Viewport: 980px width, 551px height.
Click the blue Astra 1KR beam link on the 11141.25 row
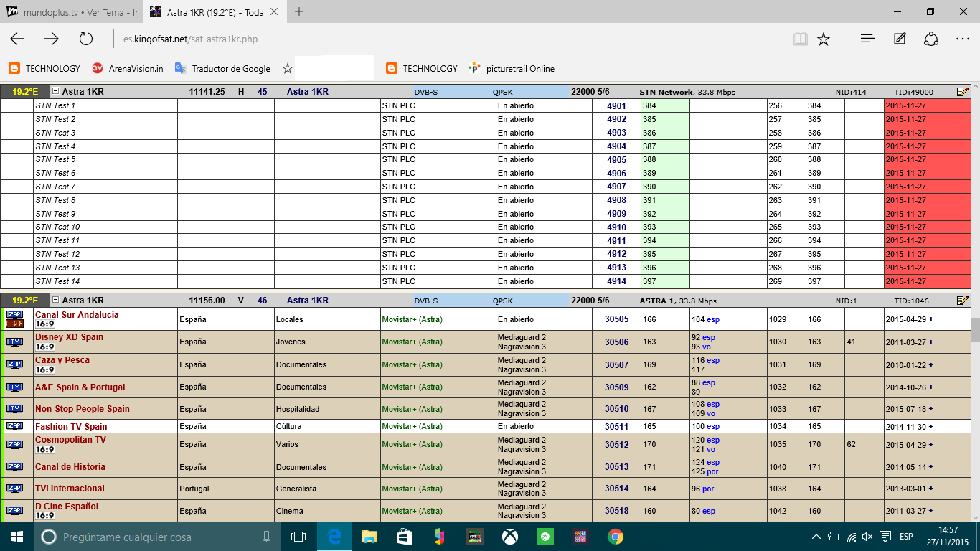[308, 92]
